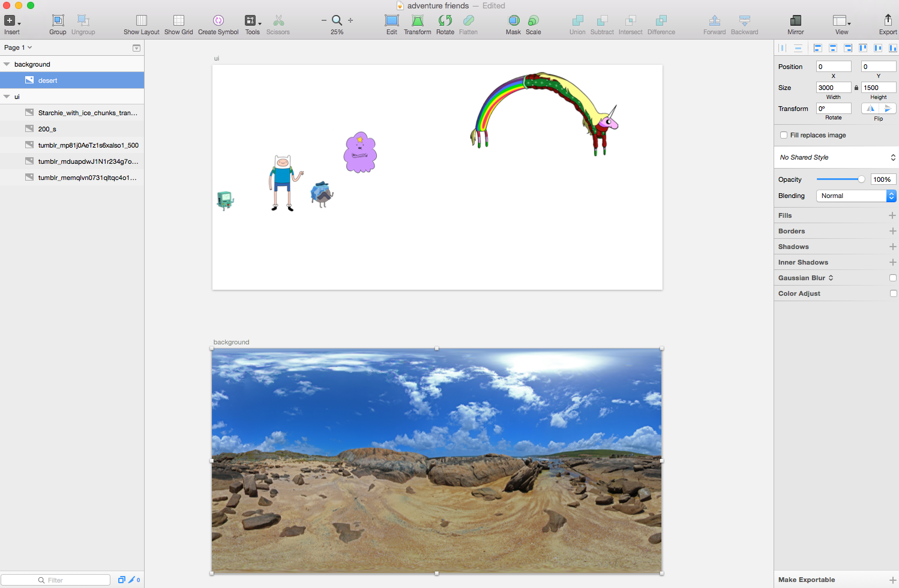Click the Make Exportable plus button
Image resolution: width=899 pixels, height=588 pixels.
tap(892, 580)
